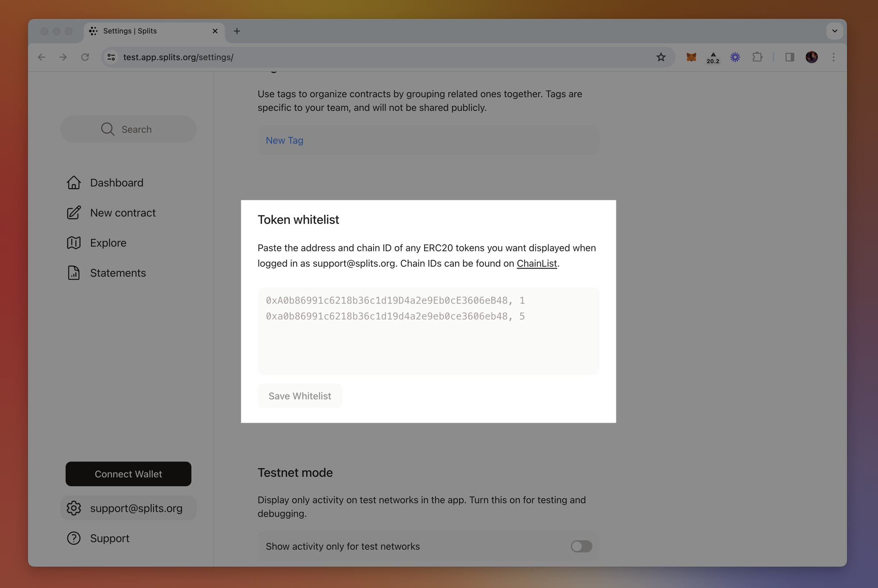Open the browser Extensions puzzle icon

[757, 57]
